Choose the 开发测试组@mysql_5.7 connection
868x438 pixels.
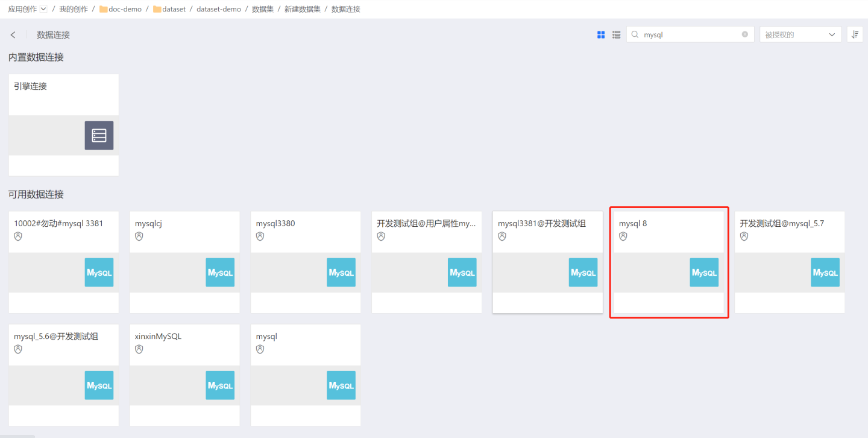coord(789,261)
